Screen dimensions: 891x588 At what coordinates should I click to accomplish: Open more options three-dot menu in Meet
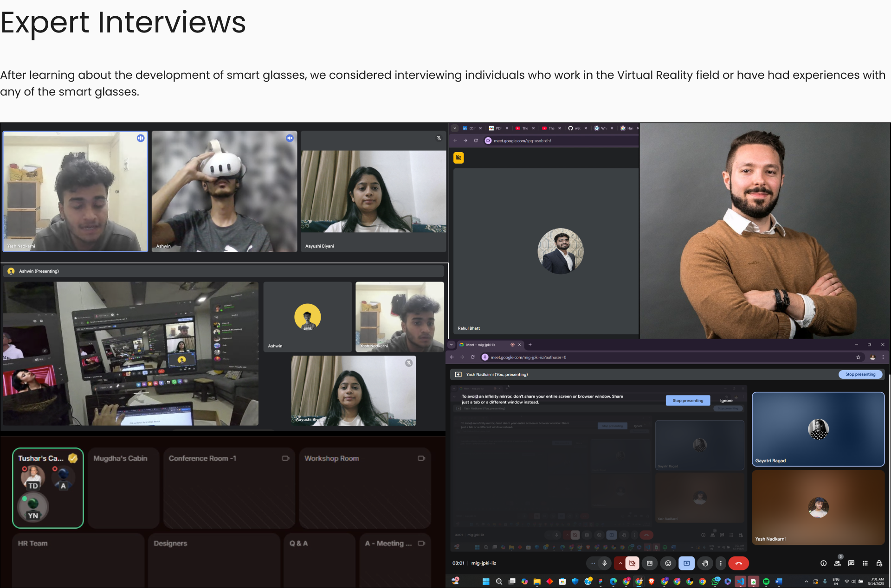coord(721,563)
